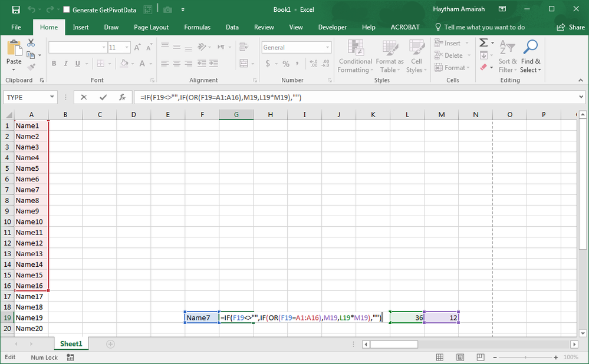Viewport: 589px width, 364px height.
Task: Switch to Page Layout view in status bar
Action: coord(460,358)
